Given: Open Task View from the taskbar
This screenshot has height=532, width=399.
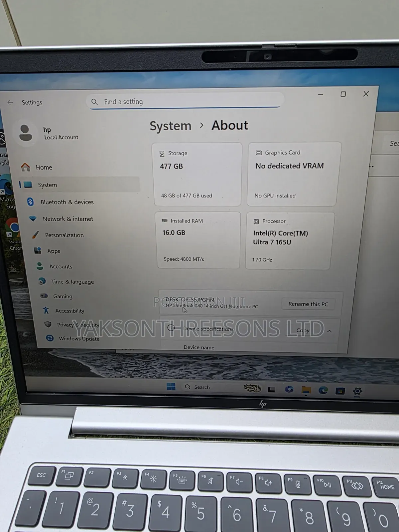Looking at the screenshot, I should 271,389.
